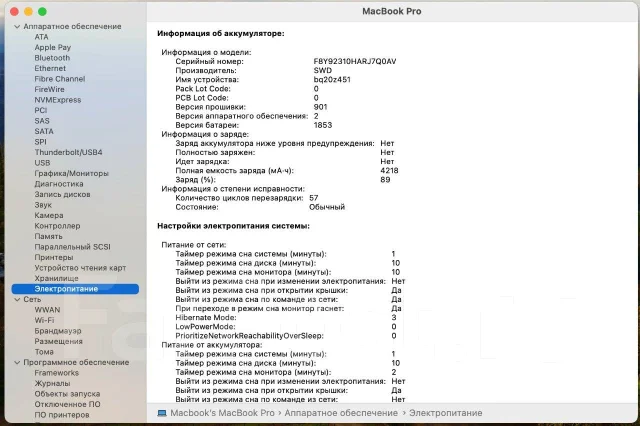640x426 pixels.
Task: Collapse the Сеть section chevron
Action: click(x=17, y=300)
